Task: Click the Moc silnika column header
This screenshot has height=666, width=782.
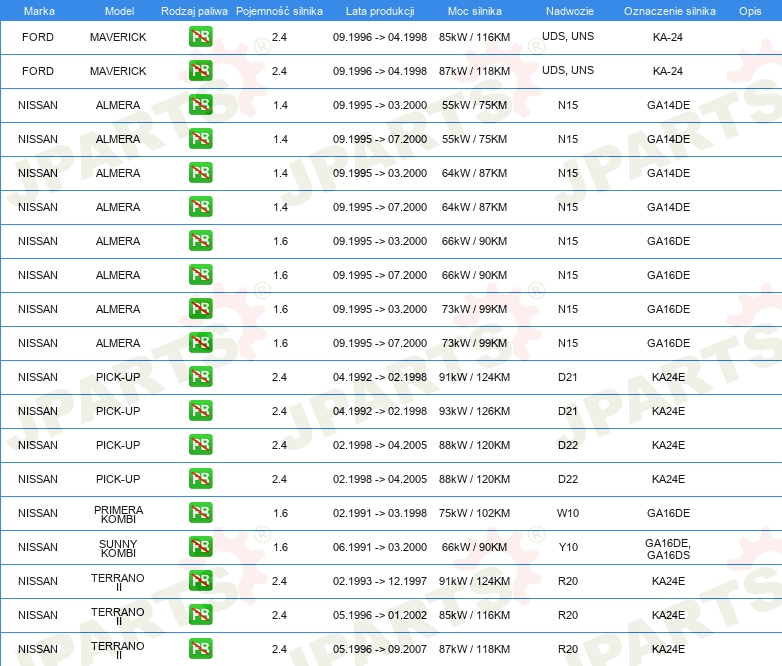Action: (x=475, y=11)
